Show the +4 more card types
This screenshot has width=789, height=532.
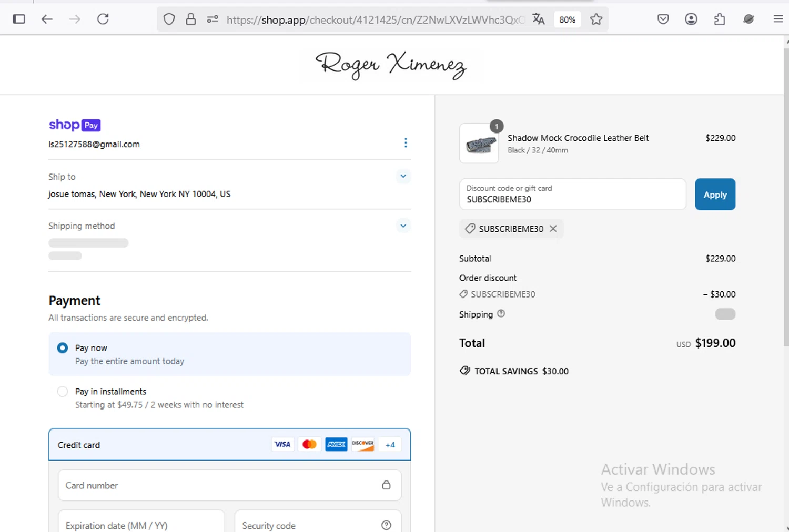pyautogui.click(x=390, y=445)
